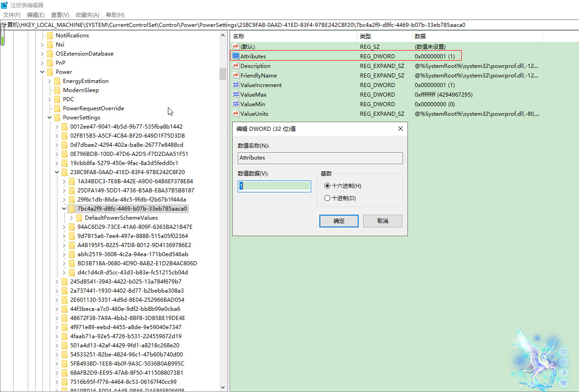
Task: Click the tree pane scrollbar thumb
Action: [x=223, y=74]
